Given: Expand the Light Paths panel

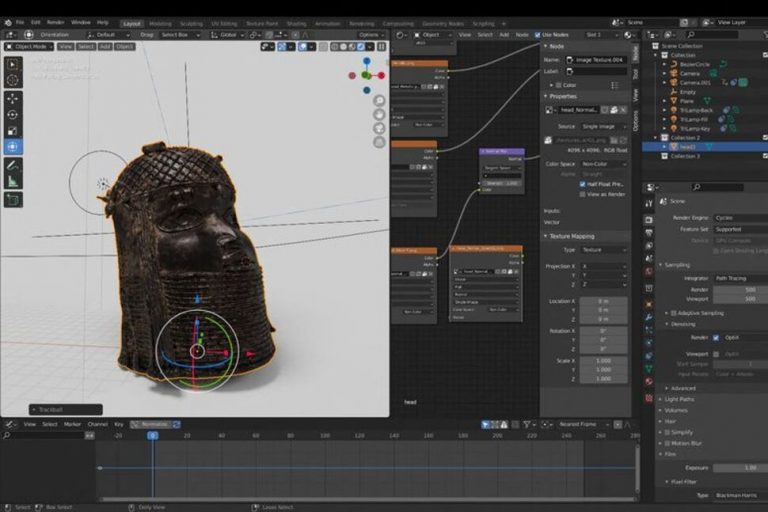Looking at the screenshot, I should 676,399.
